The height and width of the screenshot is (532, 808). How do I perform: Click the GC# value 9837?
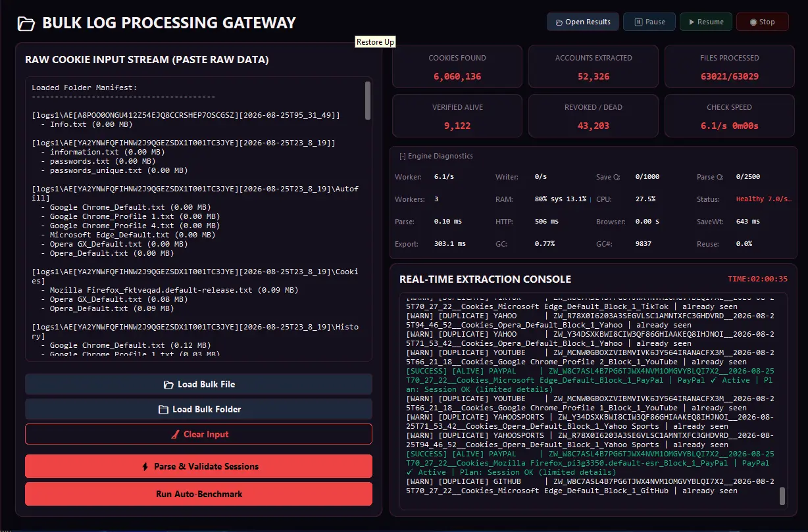click(x=644, y=244)
